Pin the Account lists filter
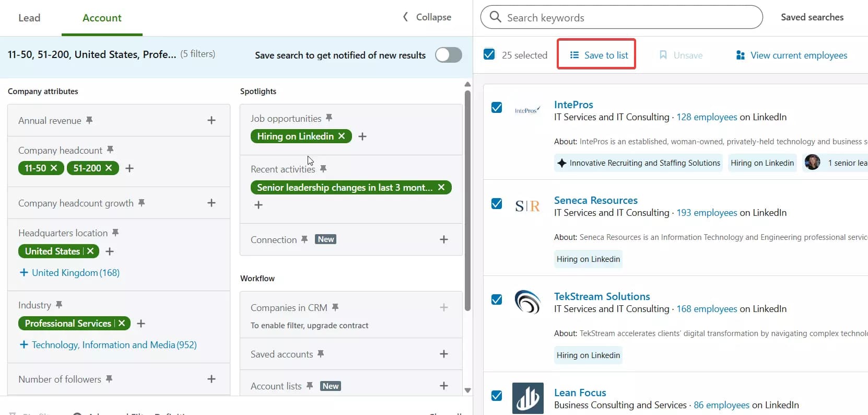This screenshot has width=868, height=415. pyautogui.click(x=310, y=386)
